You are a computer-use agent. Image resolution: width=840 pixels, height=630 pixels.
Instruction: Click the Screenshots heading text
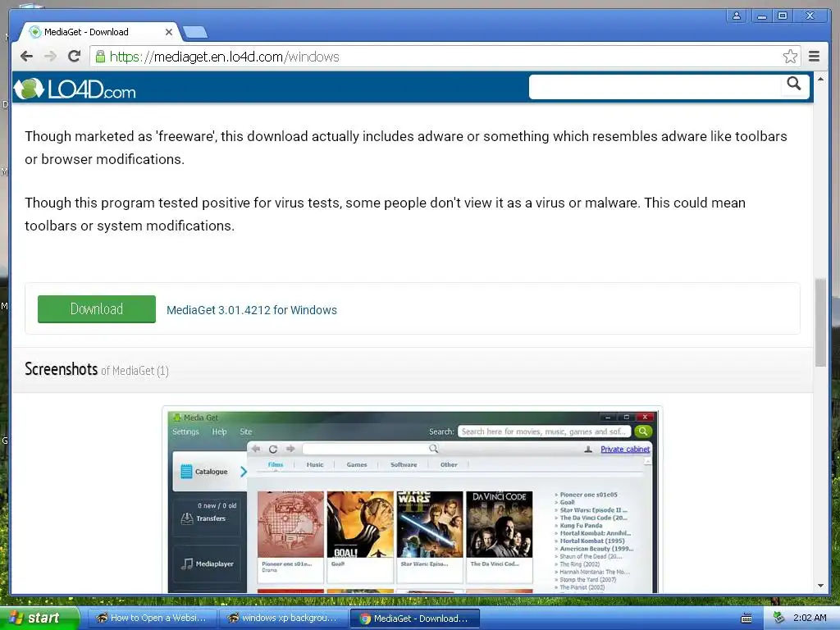point(61,369)
